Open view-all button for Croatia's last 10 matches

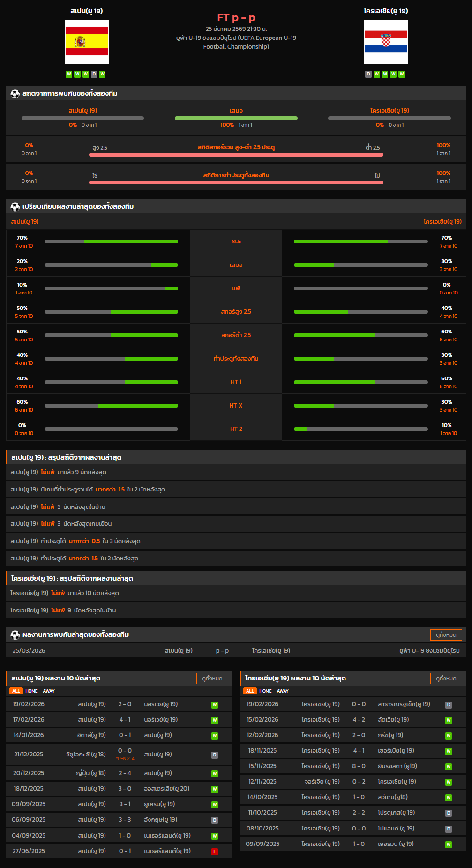click(x=446, y=679)
